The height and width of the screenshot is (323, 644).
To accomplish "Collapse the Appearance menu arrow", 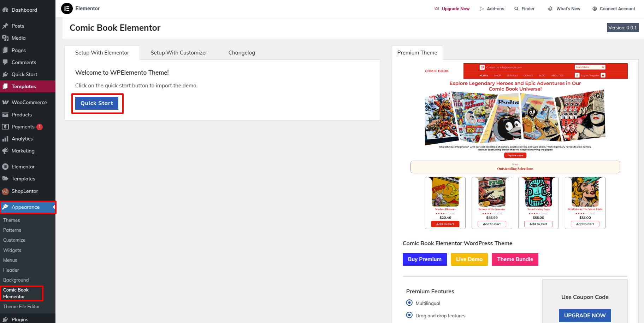I will coord(54,207).
